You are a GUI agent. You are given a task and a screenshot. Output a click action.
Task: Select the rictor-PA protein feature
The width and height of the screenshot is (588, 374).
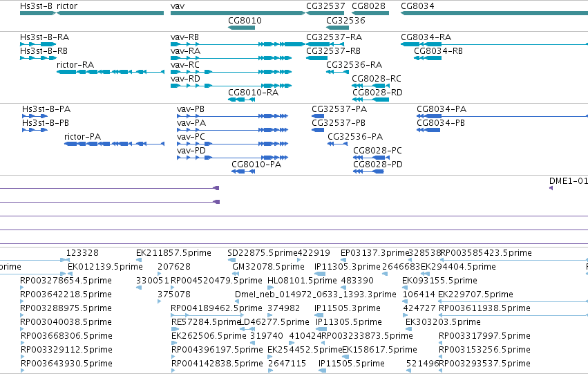(115, 144)
